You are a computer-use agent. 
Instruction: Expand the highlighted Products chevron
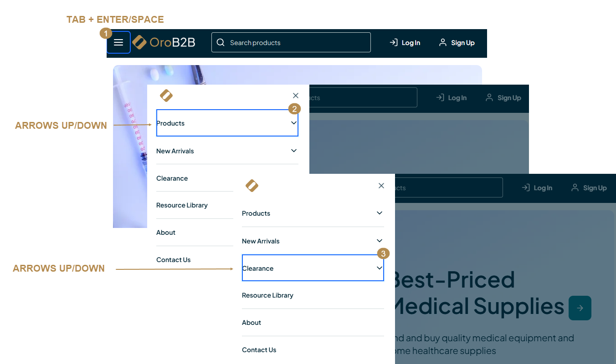click(x=294, y=123)
